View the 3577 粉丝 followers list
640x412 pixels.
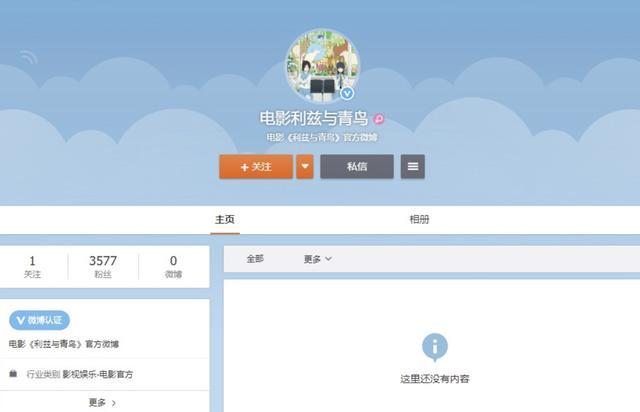pyautogui.click(x=103, y=267)
